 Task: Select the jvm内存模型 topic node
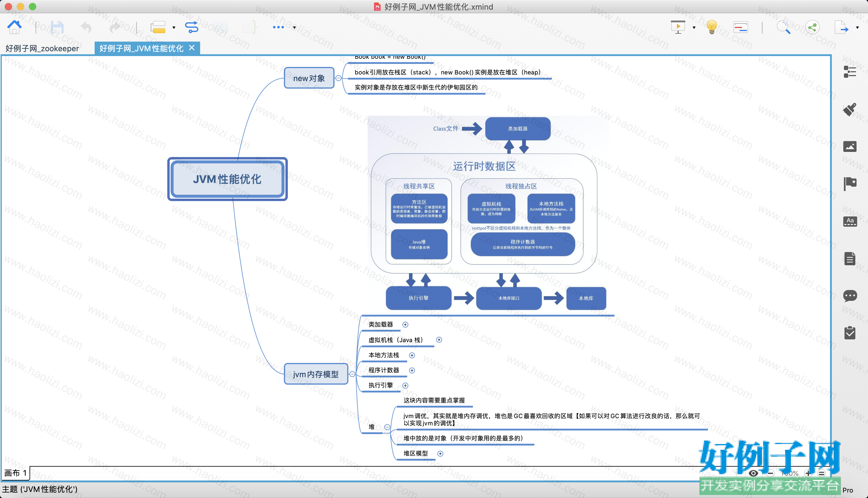click(x=316, y=374)
